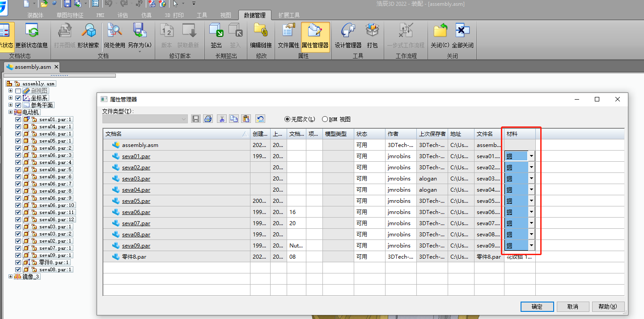The height and width of the screenshot is (319, 644).
Task: Open material dropdown for seva05.par row
Action: (x=531, y=201)
